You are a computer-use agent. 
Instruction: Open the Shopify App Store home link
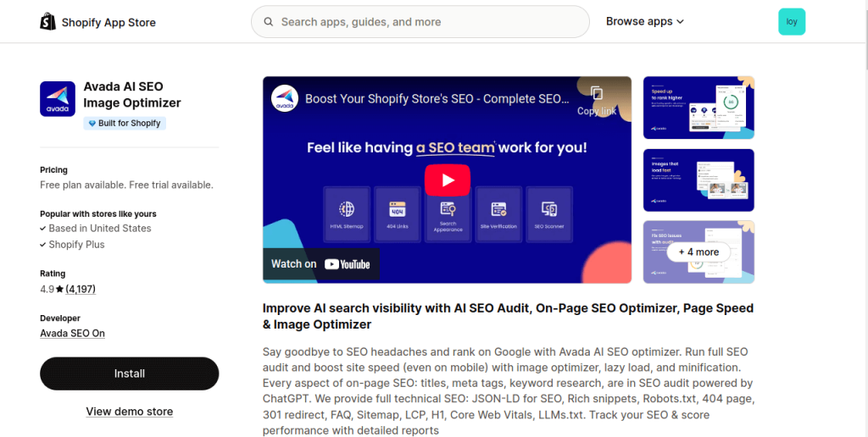click(x=97, y=22)
